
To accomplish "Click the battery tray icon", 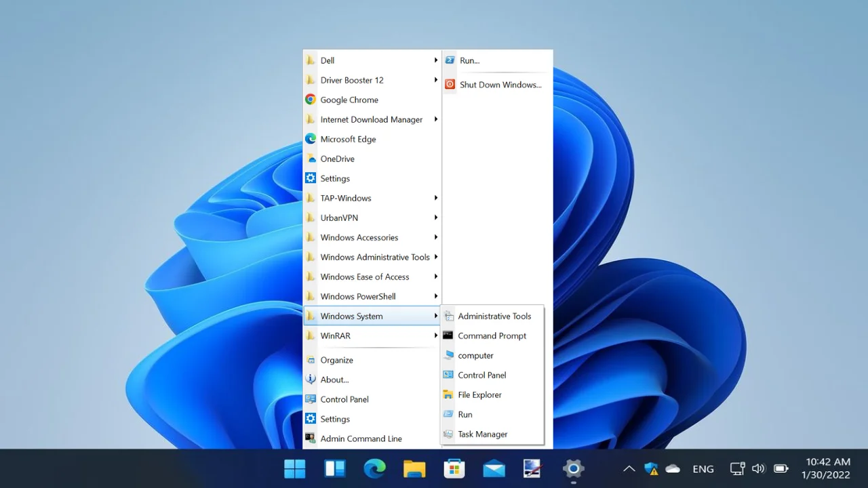I will 781,468.
